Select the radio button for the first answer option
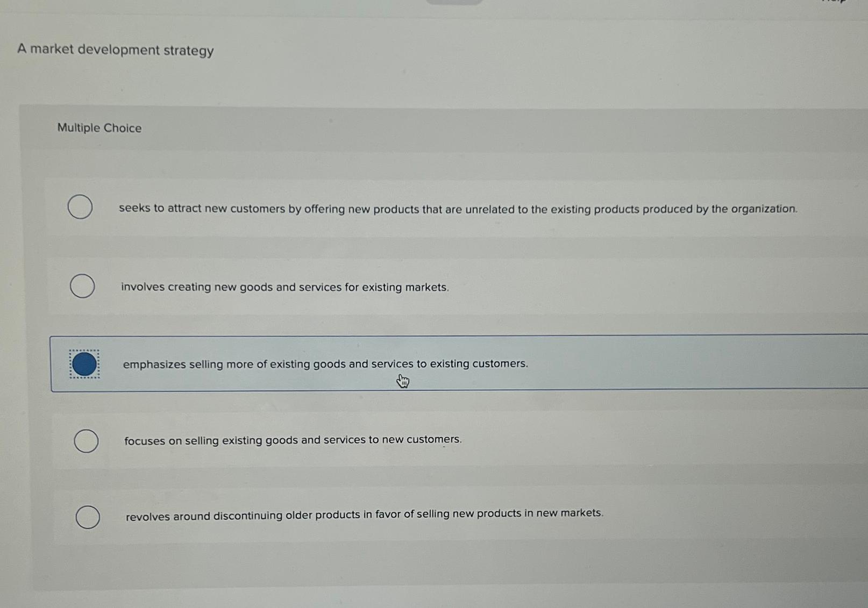This screenshot has width=868, height=608. [x=81, y=207]
